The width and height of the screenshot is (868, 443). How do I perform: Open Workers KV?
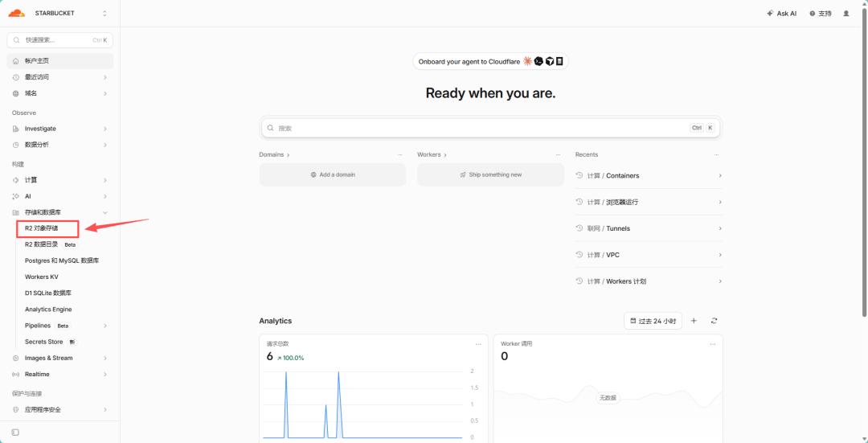click(42, 277)
